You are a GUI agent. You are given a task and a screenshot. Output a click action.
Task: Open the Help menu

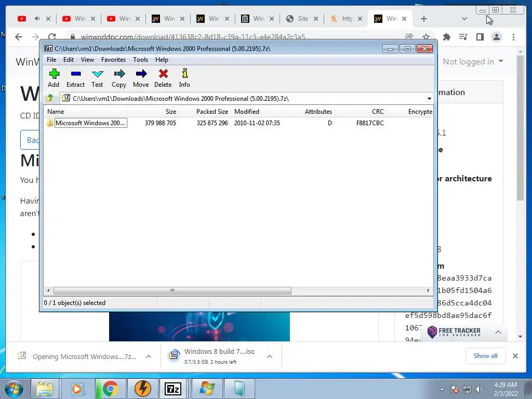pyautogui.click(x=162, y=60)
